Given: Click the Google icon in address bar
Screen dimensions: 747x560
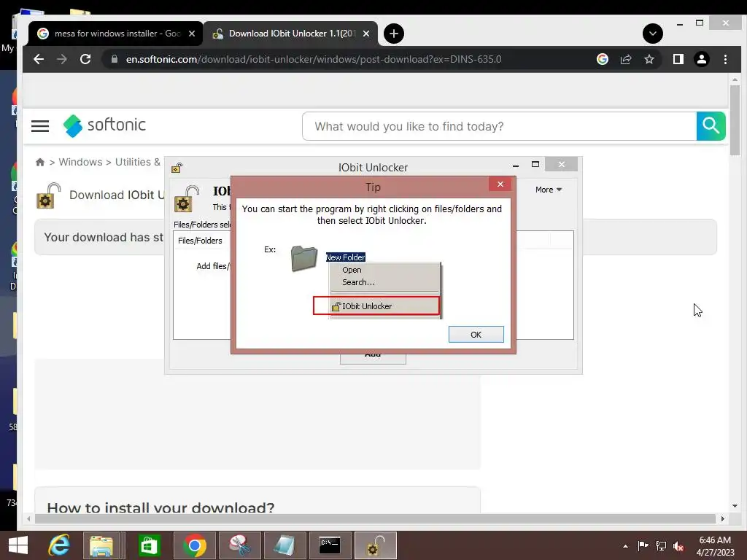Looking at the screenshot, I should (x=602, y=59).
